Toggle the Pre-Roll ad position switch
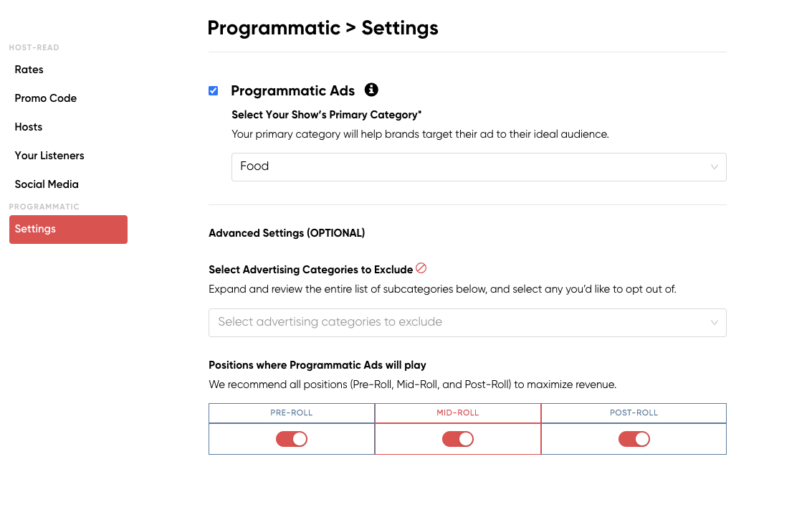 [292, 439]
